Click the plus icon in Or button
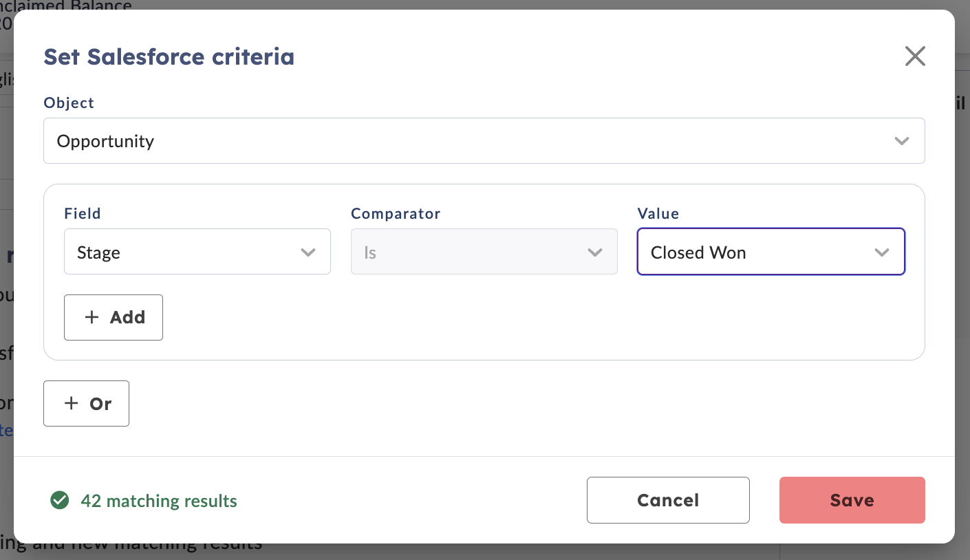The width and height of the screenshot is (970, 560). click(x=71, y=403)
